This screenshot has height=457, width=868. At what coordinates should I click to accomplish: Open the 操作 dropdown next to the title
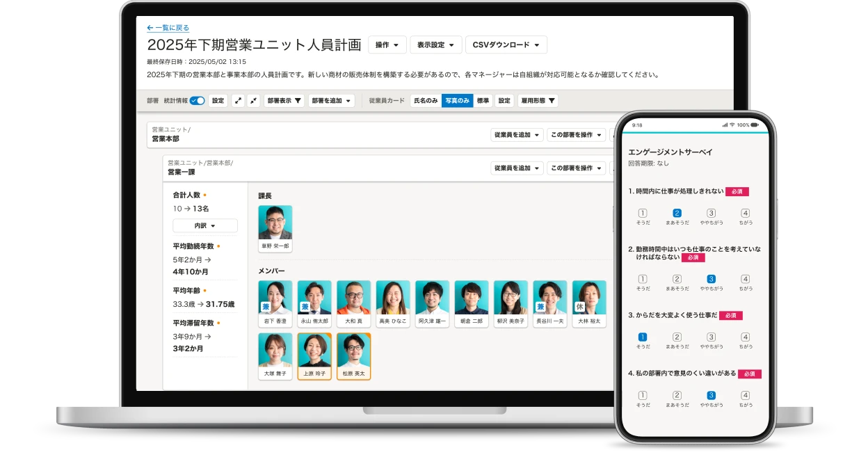[387, 45]
